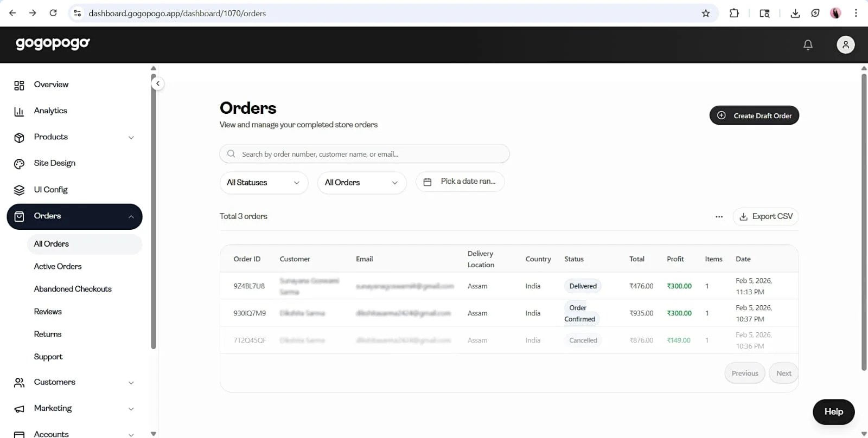Expand the Marketing submenu chevron
Viewport: 868px width, 438px height.
point(131,409)
